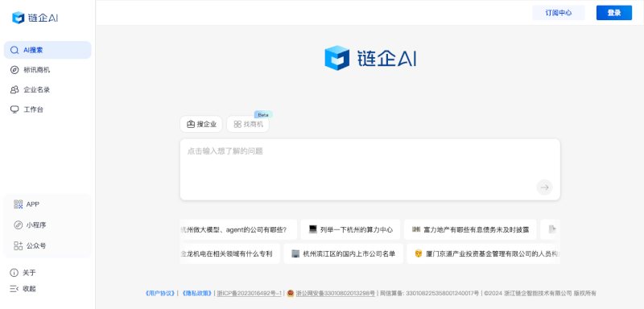
Task: Select the 搜企业 tab
Action: click(x=201, y=124)
